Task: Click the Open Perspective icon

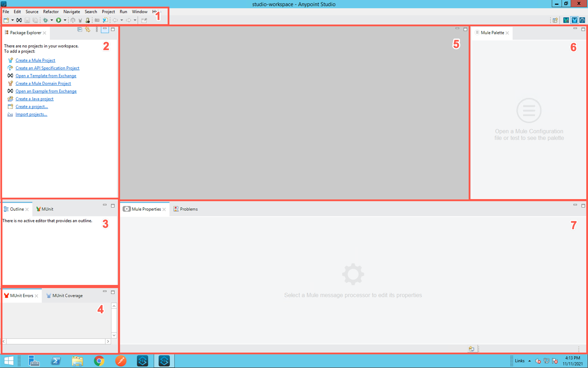Action: tap(555, 20)
